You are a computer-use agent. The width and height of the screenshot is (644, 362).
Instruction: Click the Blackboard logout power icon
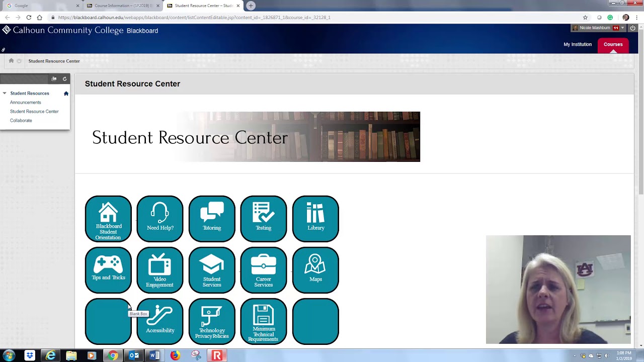(633, 28)
